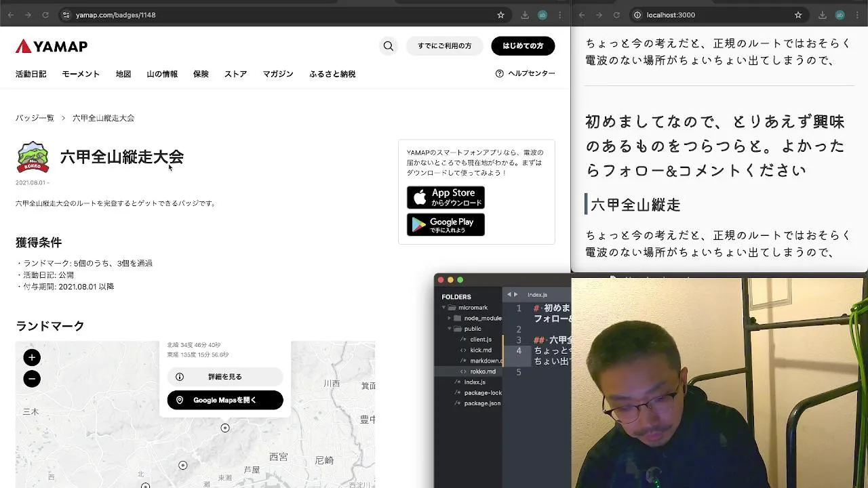Viewport: 868px width, 488px height.
Task: Click the info icon beside localhost:3000
Action: 637,15
